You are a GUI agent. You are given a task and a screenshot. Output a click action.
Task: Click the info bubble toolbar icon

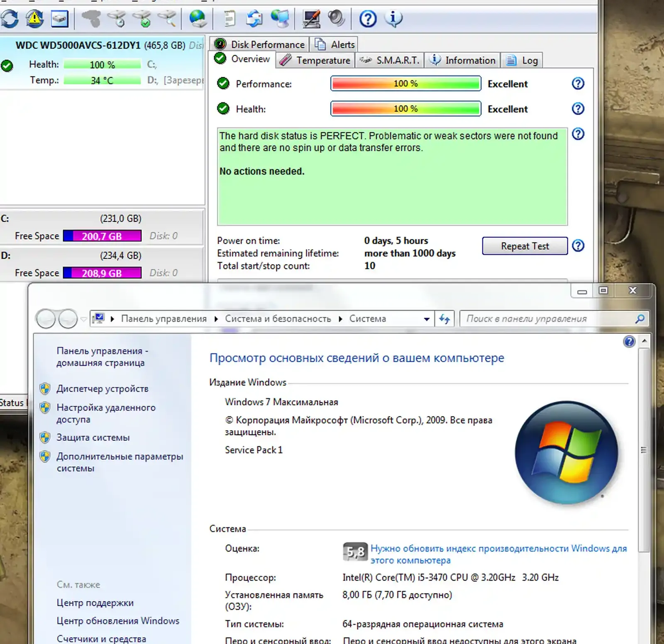coord(393,19)
